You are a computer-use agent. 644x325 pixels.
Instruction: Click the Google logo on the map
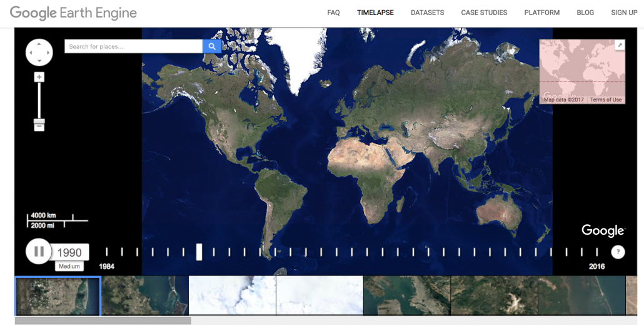[603, 231]
